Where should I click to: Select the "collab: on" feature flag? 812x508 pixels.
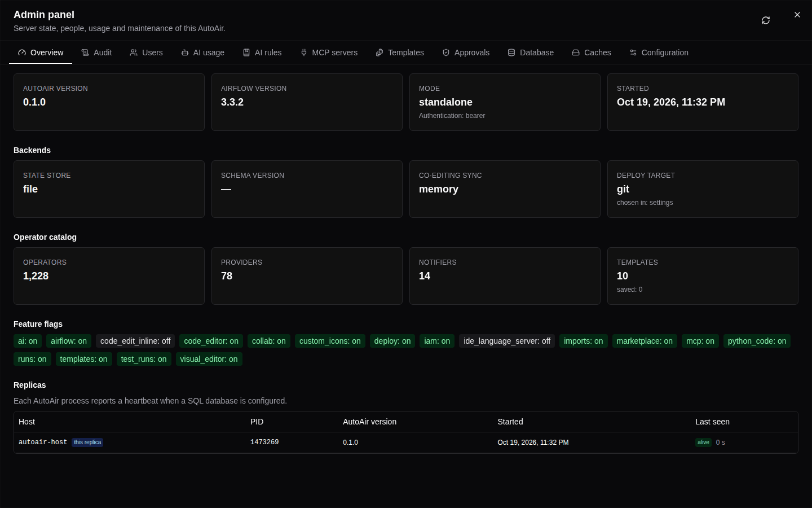tap(269, 341)
